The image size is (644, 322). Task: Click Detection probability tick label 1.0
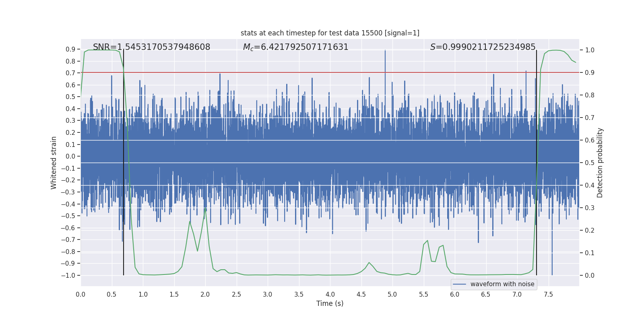click(590, 50)
